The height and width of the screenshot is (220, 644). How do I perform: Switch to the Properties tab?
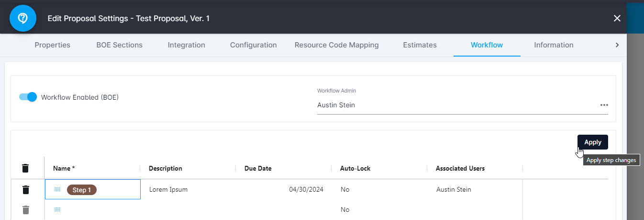(x=53, y=45)
